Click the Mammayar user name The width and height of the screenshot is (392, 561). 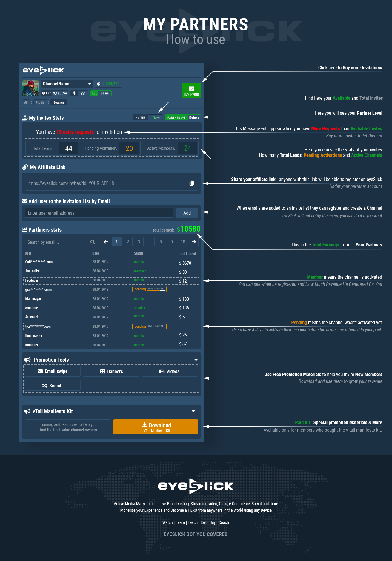tap(33, 299)
